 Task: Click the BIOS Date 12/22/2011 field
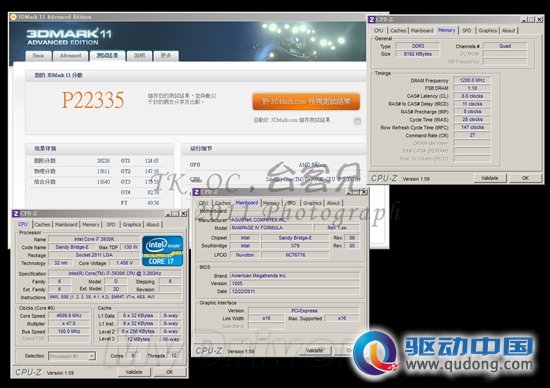[x=295, y=291]
